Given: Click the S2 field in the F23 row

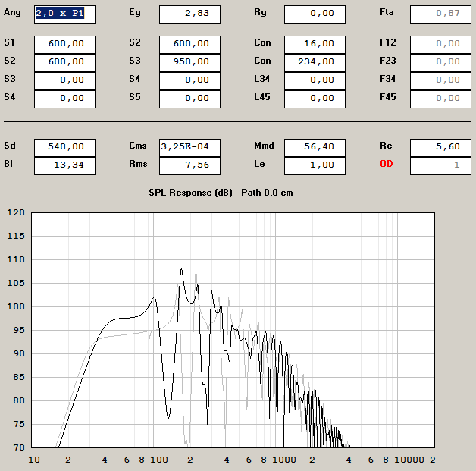Looking at the screenshot, I should (64, 63).
